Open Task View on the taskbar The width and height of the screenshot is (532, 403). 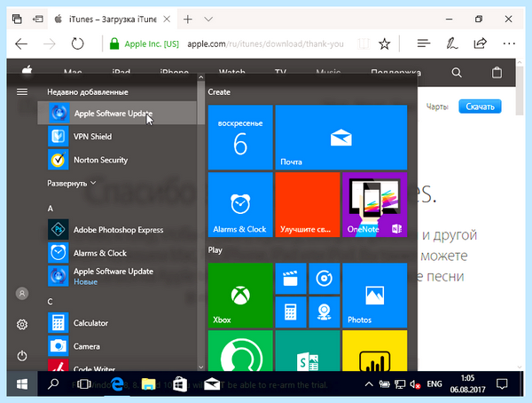coord(84,384)
